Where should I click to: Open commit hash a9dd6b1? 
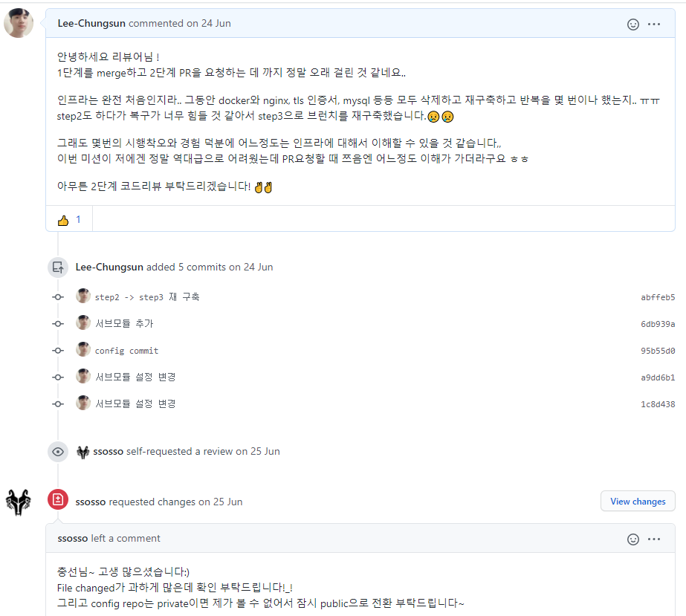[658, 377]
